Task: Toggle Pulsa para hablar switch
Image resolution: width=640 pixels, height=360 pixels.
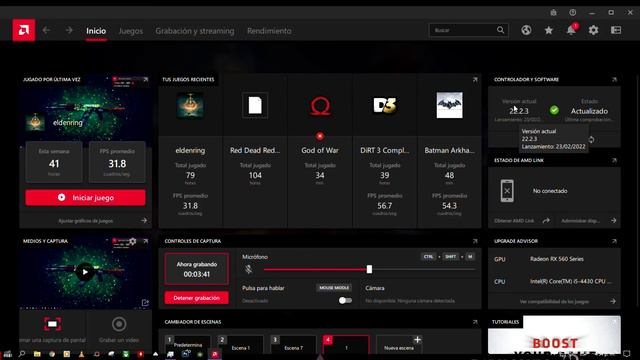Action: [345, 300]
